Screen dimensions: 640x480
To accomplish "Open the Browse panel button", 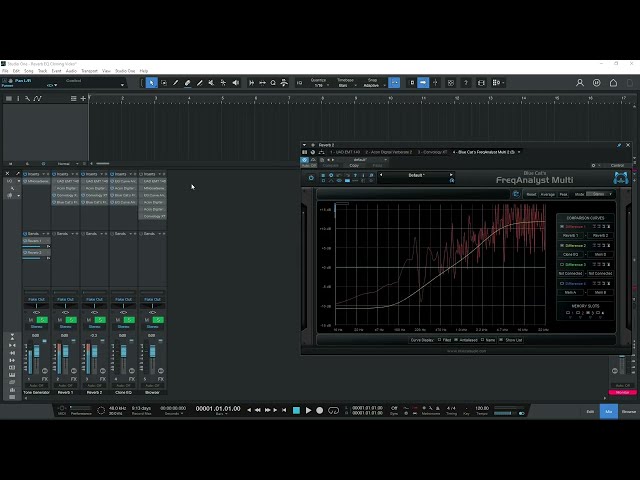I will click(x=629, y=411).
